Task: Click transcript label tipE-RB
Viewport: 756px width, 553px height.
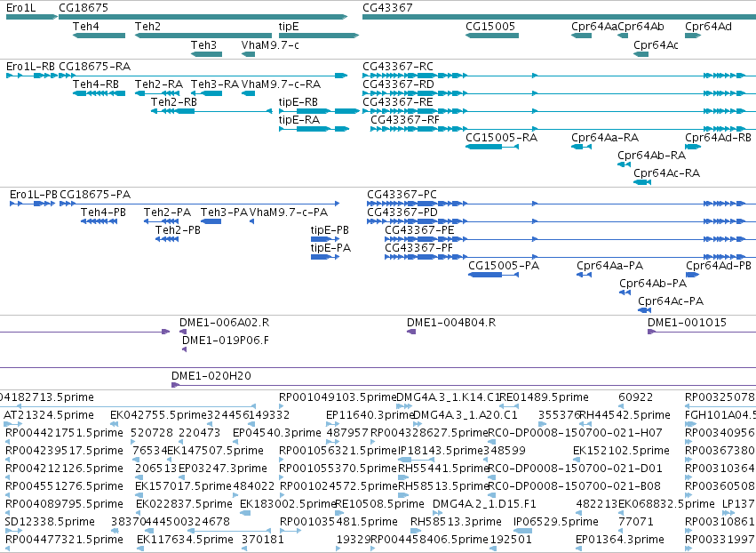Action: click(x=298, y=102)
